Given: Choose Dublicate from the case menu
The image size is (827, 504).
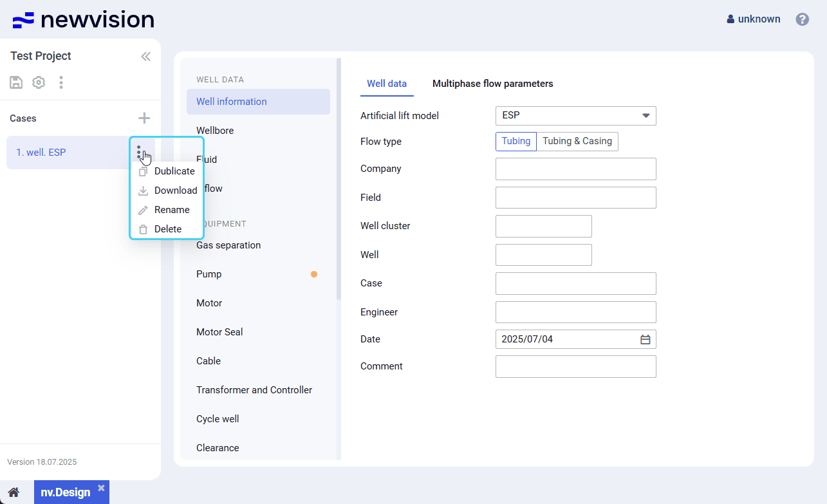Looking at the screenshot, I should (x=174, y=171).
